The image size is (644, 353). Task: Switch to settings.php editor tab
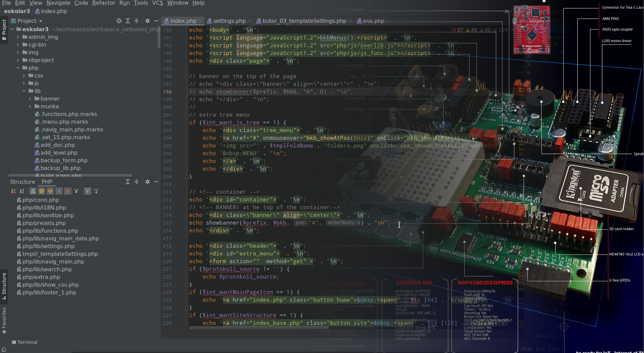click(229, 21)
